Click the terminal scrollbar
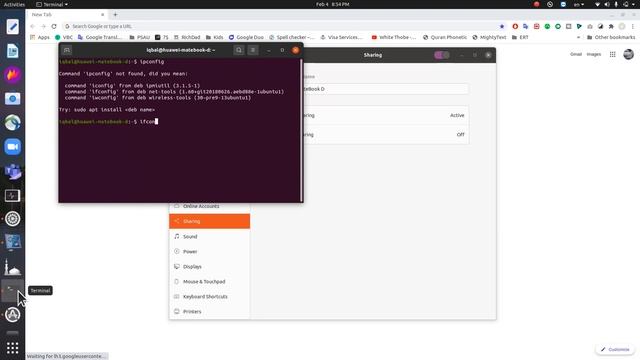The height and width of the screenshot is (360, 640). coord(301,130)
